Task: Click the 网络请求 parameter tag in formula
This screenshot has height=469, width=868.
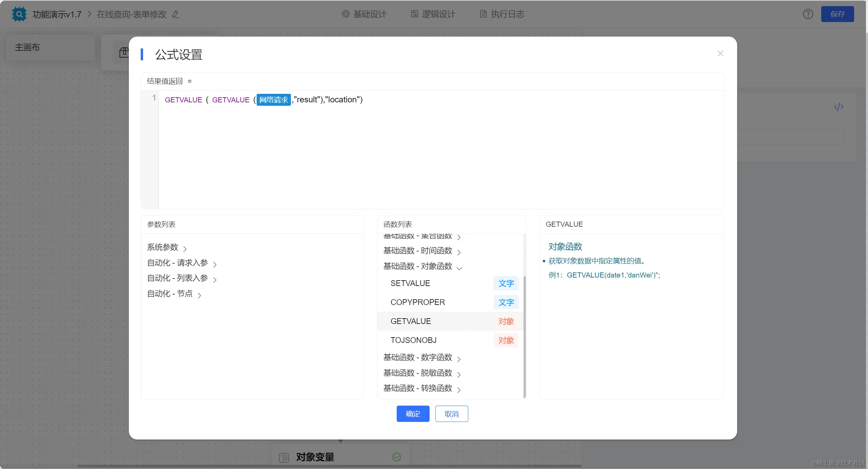Action: pyautogui.click(x=273, y=100)
